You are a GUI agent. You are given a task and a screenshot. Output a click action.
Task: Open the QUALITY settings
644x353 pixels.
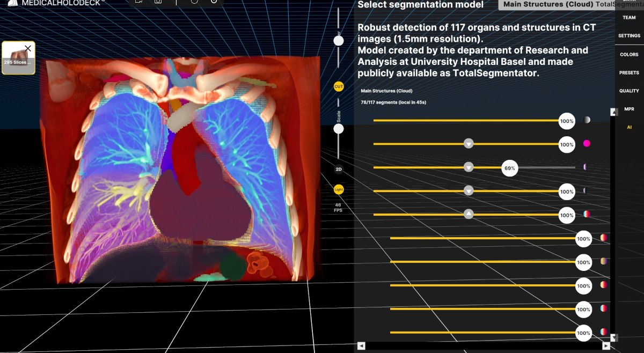629,91
